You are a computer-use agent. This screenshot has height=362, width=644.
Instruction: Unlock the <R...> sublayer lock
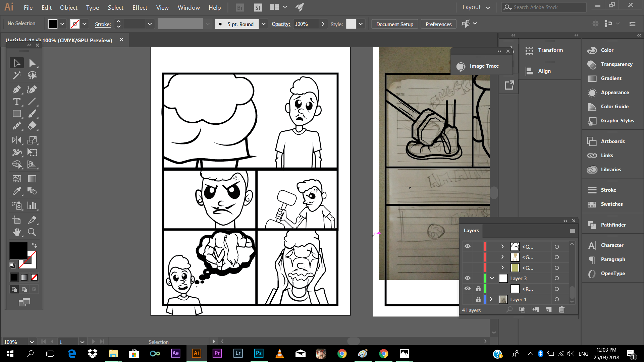coord(478,289)
